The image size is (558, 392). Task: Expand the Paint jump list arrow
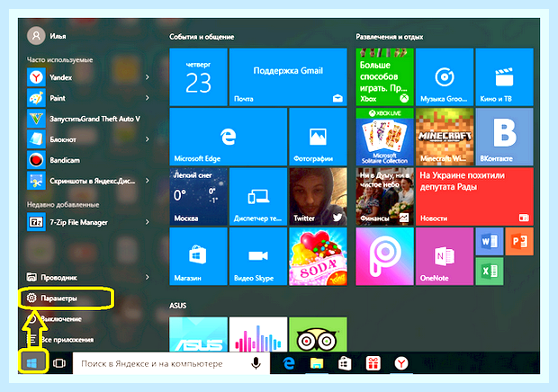tap(147, 98)
